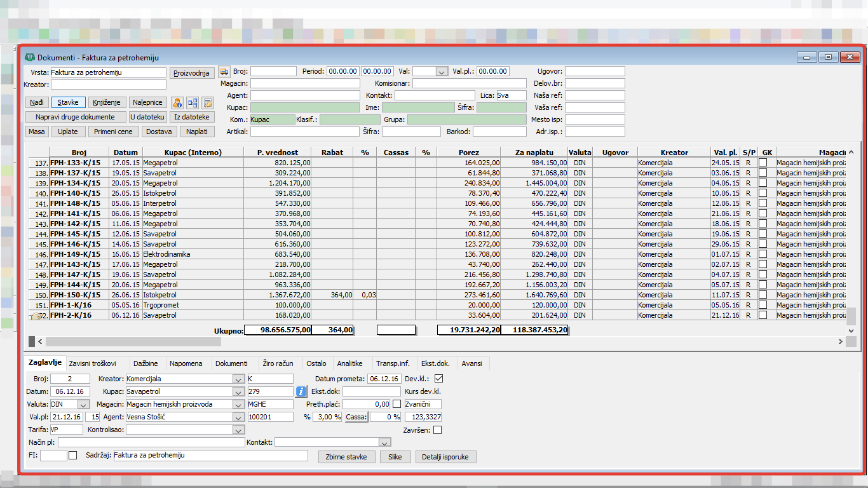Click the truck icon beside Broj field
868x488 pixels.
224,72
